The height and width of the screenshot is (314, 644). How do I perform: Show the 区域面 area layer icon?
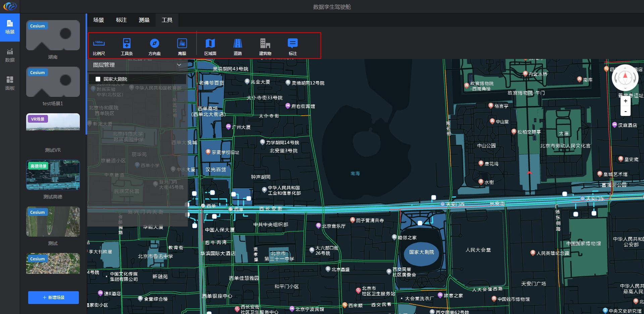(x=210, y=44)
